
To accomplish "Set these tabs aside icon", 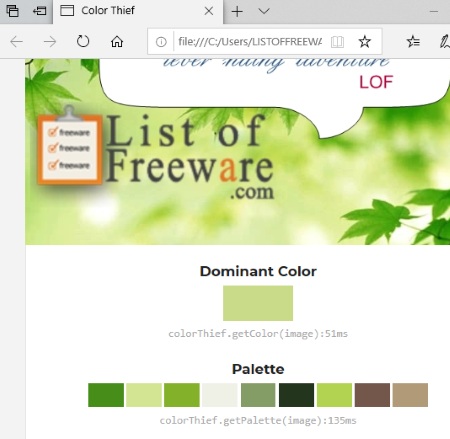I will click(40, 11).
